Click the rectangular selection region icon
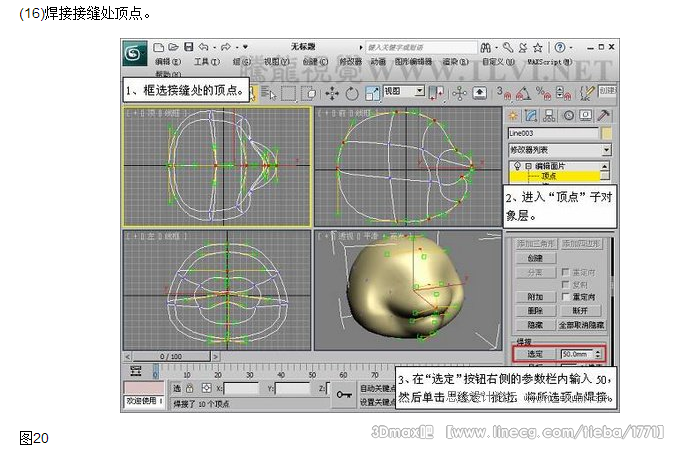 (x=289, y=94)
